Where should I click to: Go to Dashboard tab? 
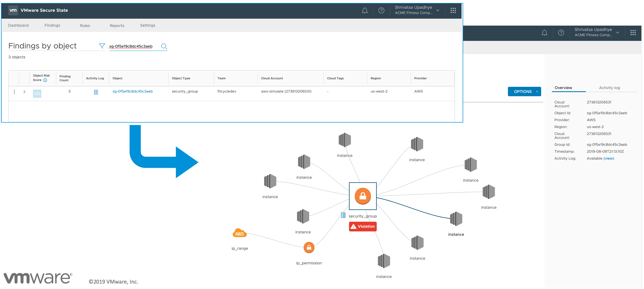coord(18,25)
